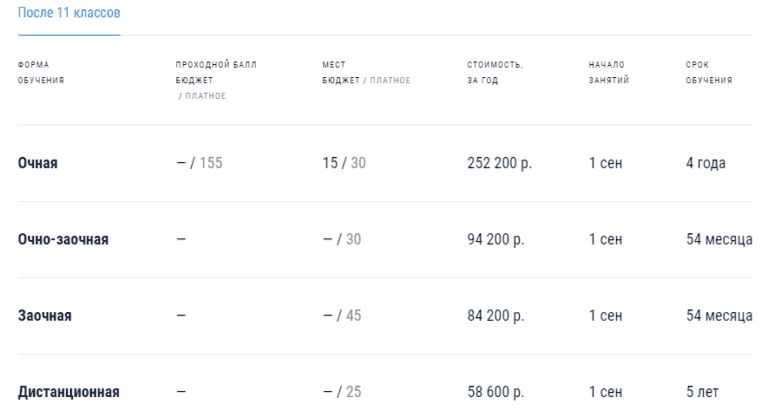Viewport: 768px width, 417px height.
Task: Click the Мест бюджет/платное column header
Action: click(365, 72)
